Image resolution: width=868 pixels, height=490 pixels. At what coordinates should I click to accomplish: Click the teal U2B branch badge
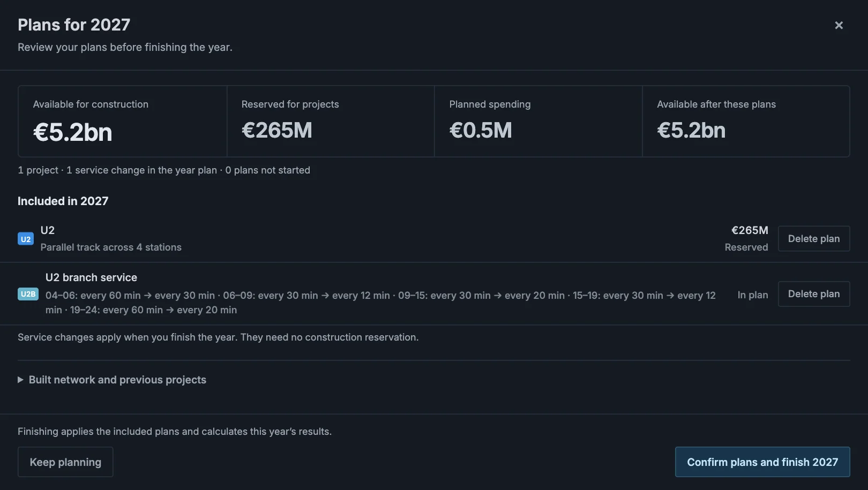pyautogui.click(x=28, y=294)
